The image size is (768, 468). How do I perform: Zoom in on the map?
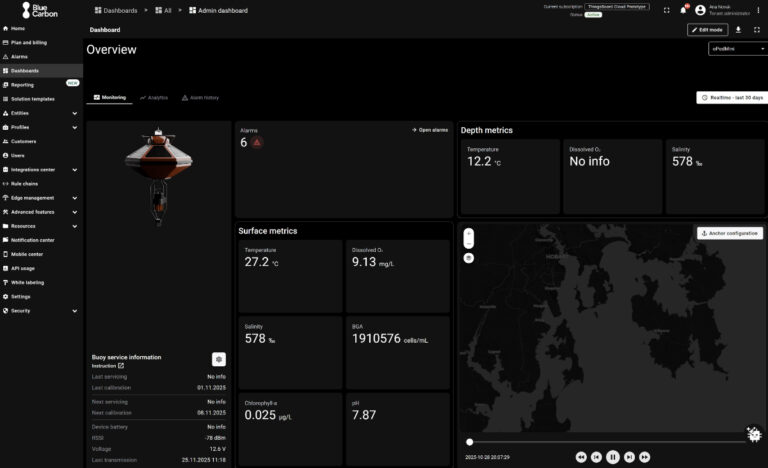469,234
